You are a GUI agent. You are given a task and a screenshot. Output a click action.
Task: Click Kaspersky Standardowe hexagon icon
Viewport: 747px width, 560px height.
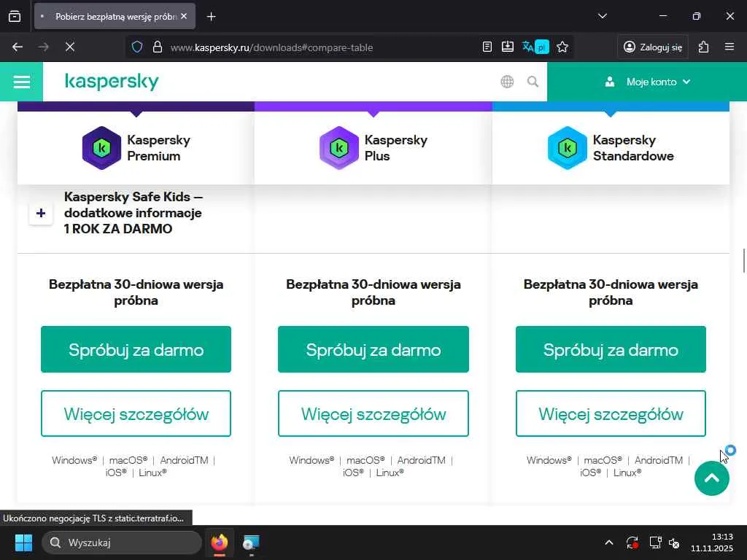(567, 147)
